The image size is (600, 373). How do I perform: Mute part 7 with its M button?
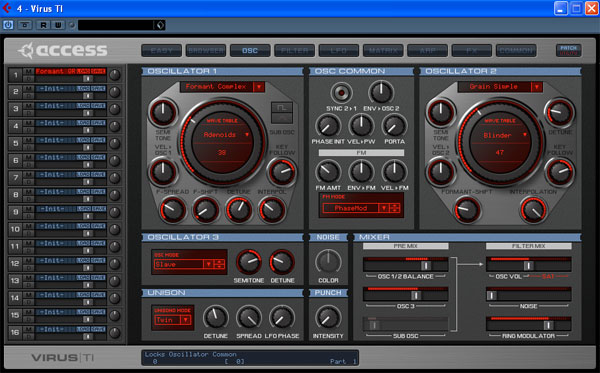point(28,174)
